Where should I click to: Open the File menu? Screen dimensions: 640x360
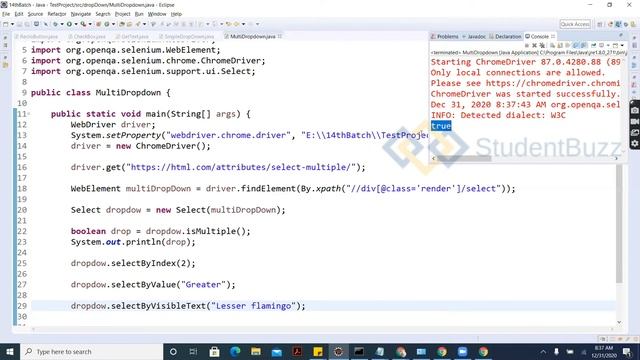click(6, 14)
